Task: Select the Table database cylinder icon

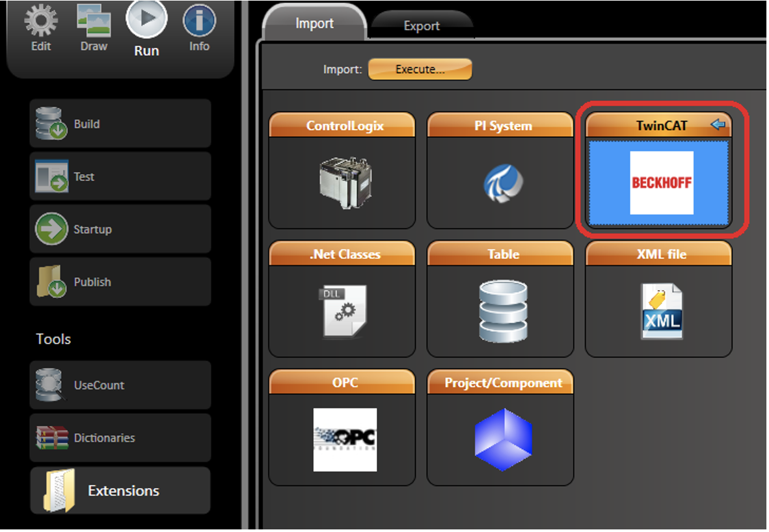Action: click(503, 311)
